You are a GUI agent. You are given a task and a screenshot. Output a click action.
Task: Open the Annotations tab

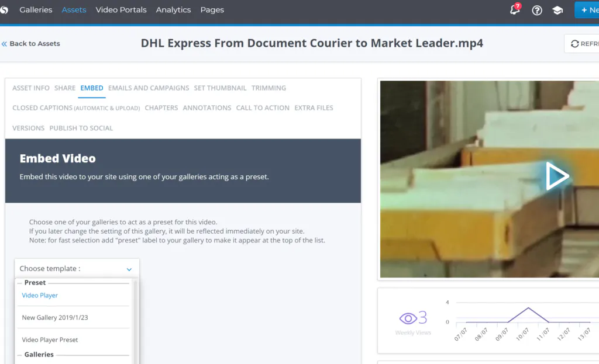(207, 108)
